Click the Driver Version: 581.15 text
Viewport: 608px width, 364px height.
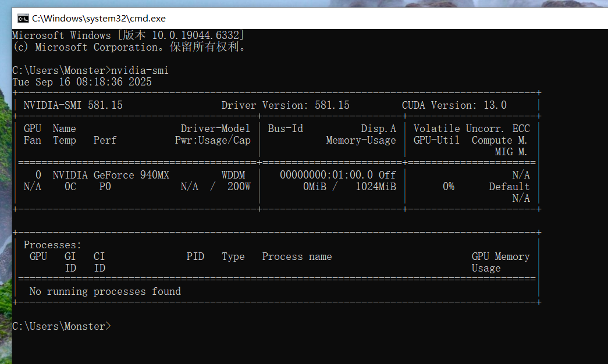(x=285, y=105)
